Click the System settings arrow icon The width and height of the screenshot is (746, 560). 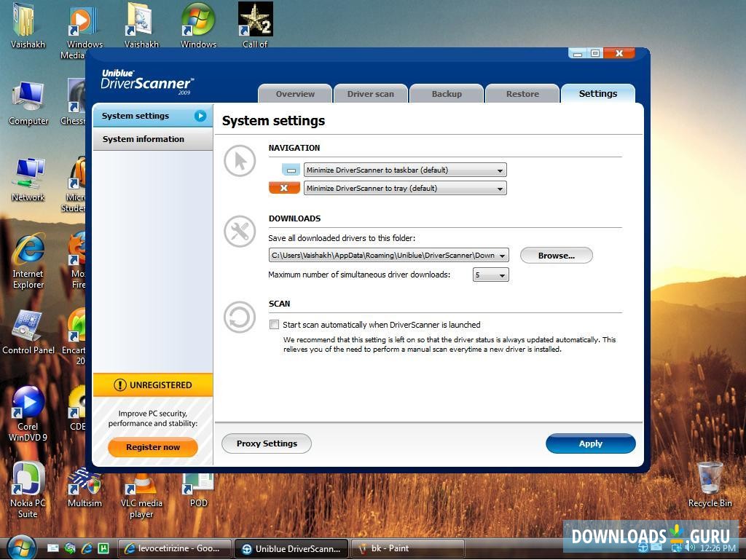(x=200, y=116)
